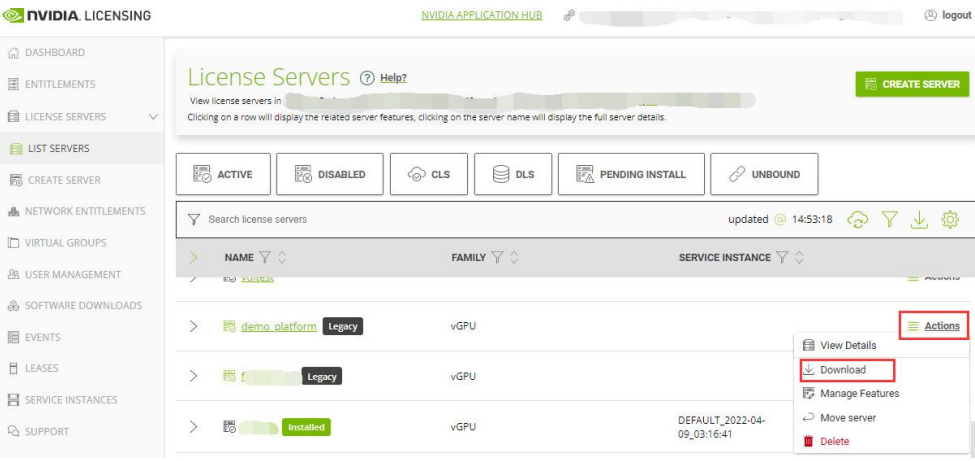This screenshot has height=461, width=975.
Task: Go to Entitlements in sidebar
Action: (x=52, y=84)
